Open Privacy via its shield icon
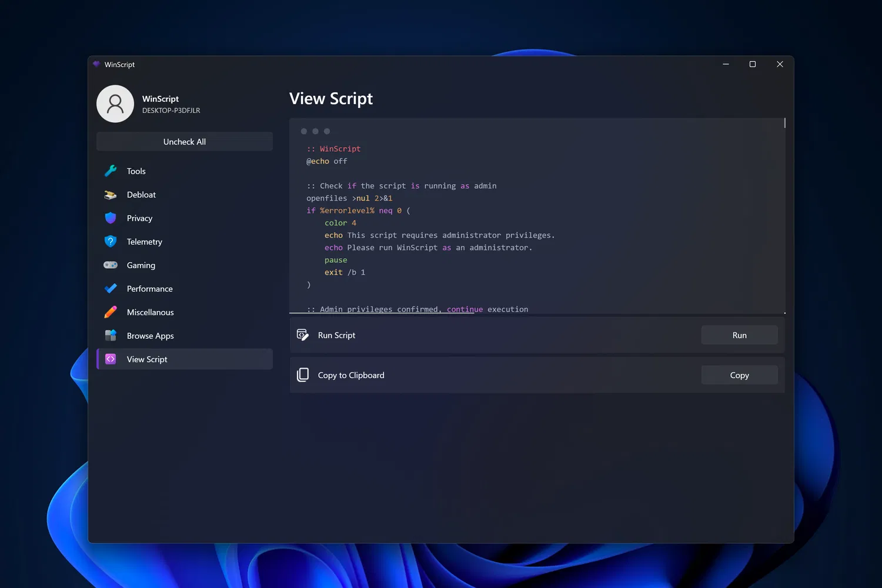This screenshot has width=882, height=588. click(x=111, y=218)
